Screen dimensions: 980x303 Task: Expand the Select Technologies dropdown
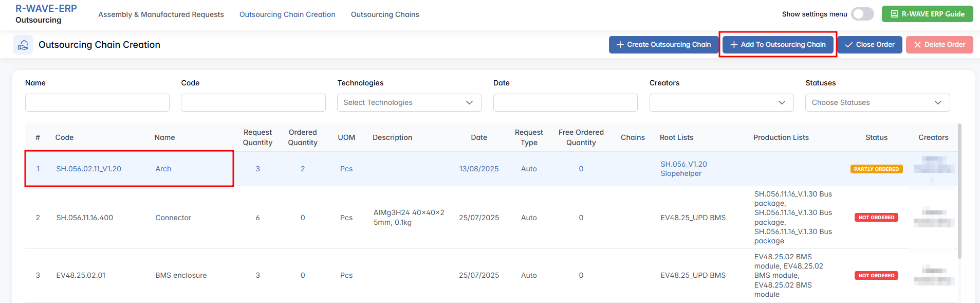tap(409, 103)
